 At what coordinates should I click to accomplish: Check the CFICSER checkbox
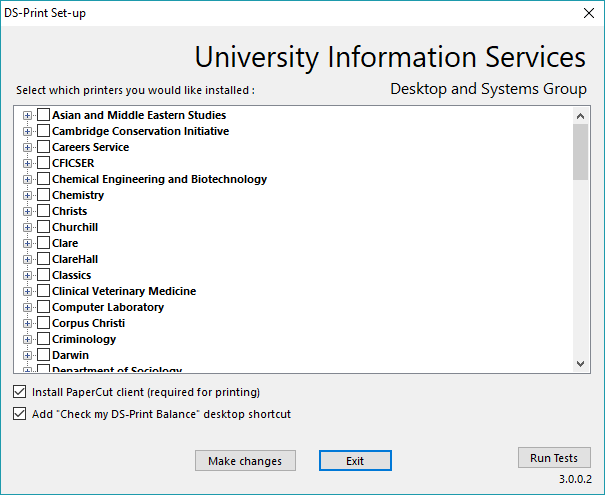(x=43, y=163)
